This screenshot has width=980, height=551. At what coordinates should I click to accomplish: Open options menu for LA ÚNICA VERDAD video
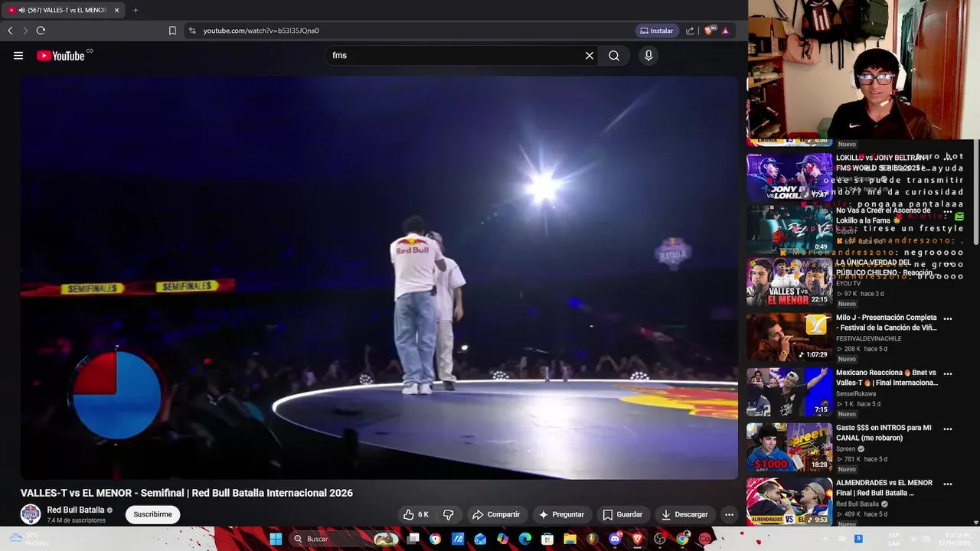point(948,264)
